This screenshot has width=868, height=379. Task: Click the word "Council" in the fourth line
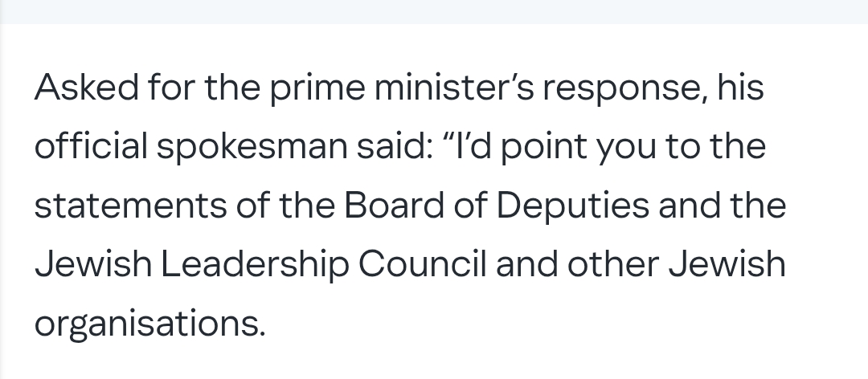tap(423, 265)
